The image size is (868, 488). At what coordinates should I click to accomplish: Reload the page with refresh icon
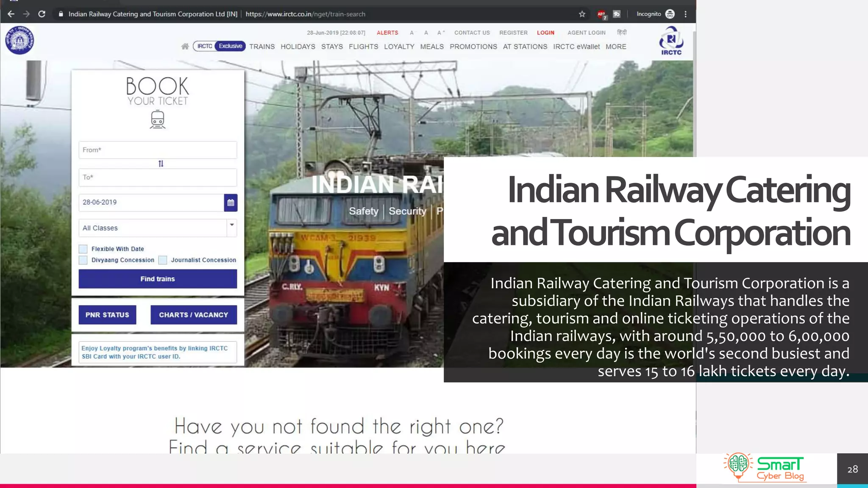(x=42, y=14)
